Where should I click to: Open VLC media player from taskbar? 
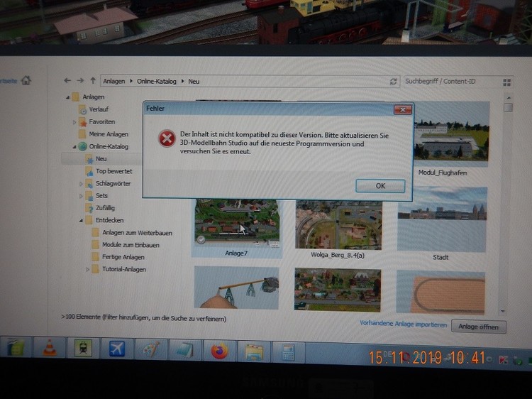pos(49,348)
